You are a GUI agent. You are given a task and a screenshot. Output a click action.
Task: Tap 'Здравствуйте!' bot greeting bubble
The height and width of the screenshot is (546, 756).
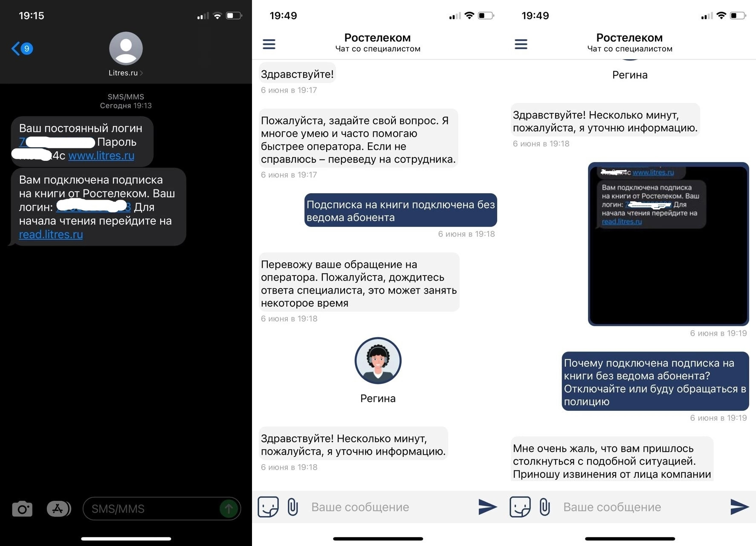point(297,73)
